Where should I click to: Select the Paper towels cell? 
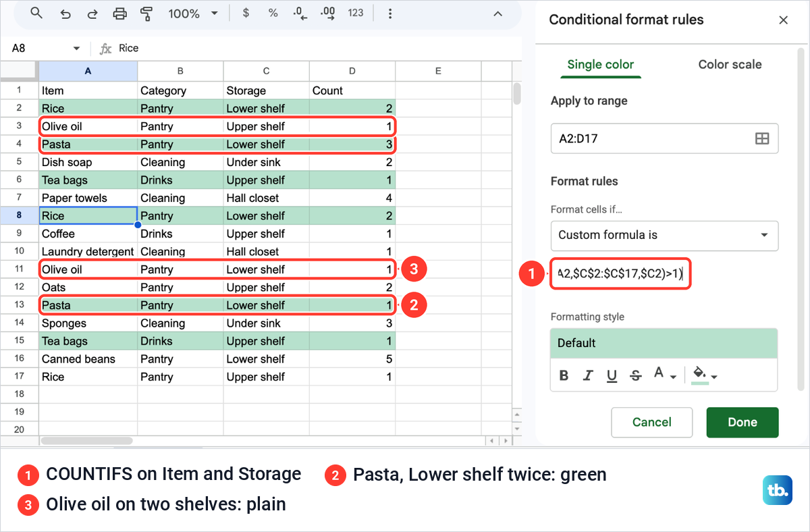coord(88,198)
